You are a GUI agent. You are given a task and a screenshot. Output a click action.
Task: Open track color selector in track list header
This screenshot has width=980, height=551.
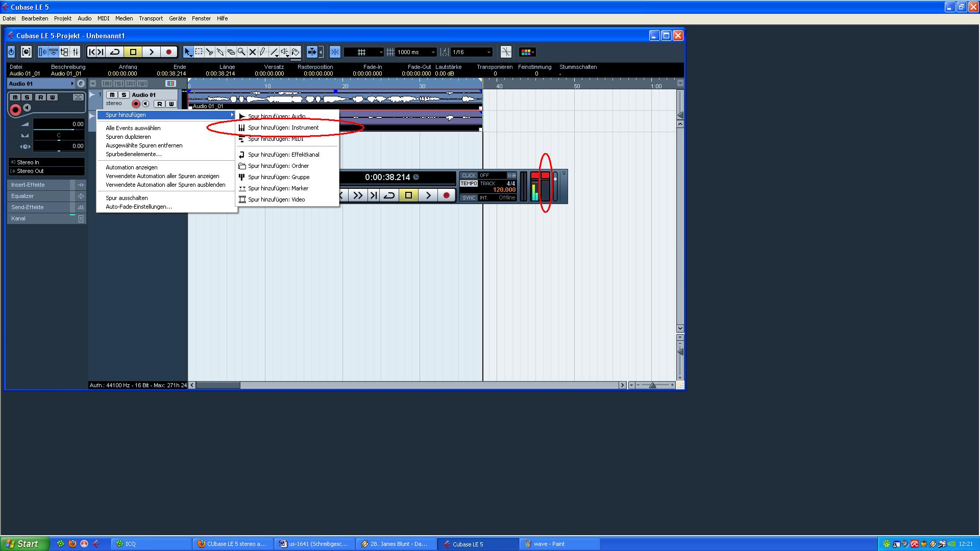170,83
